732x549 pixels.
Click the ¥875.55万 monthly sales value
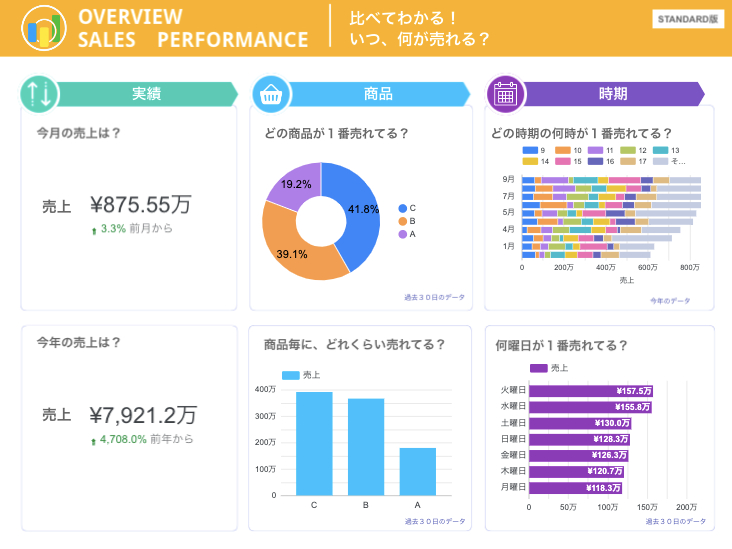click(x=141, y=205)
